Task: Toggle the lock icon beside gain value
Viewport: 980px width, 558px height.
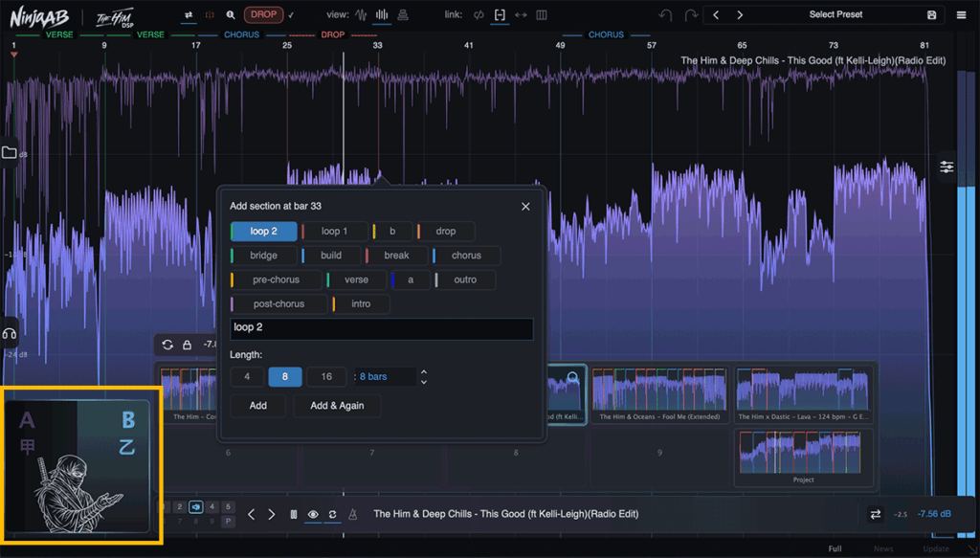Action: coord(187,345)
